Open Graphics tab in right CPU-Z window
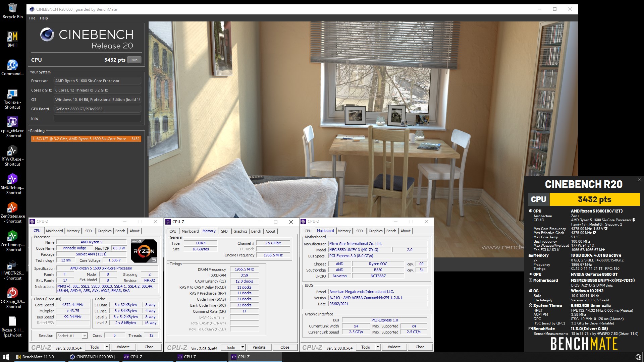644x362 pixels. tap(376, 231)
